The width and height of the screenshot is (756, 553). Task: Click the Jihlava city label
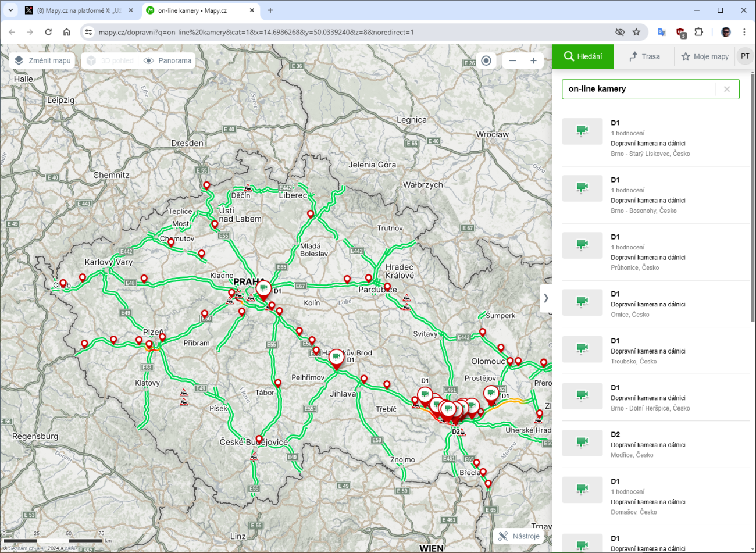point(343,394)
